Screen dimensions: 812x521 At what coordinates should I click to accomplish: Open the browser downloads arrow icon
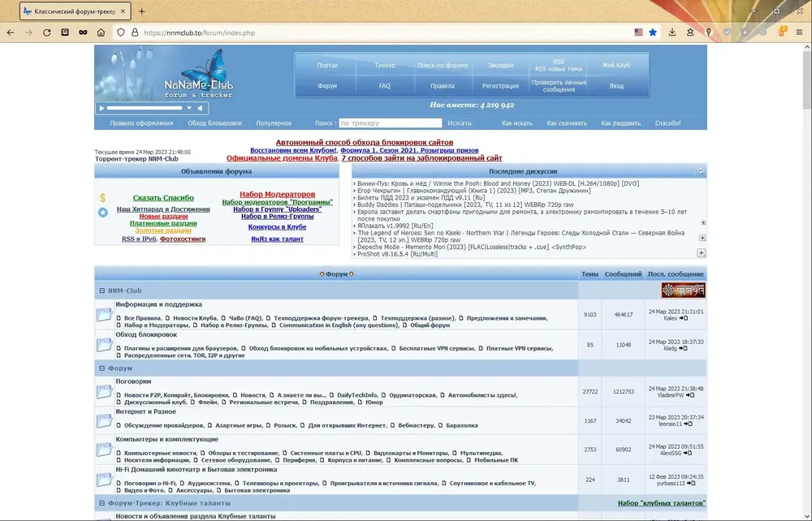(x=672, y=32)
